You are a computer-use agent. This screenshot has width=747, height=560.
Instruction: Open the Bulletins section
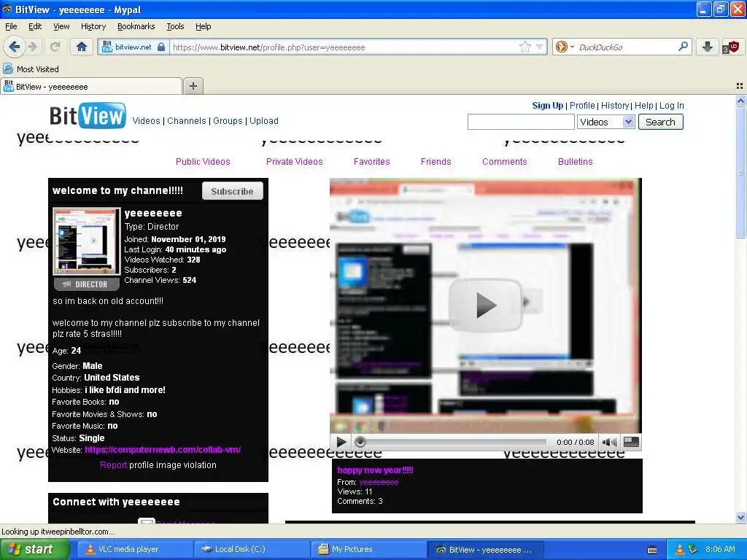click(575, 161)
